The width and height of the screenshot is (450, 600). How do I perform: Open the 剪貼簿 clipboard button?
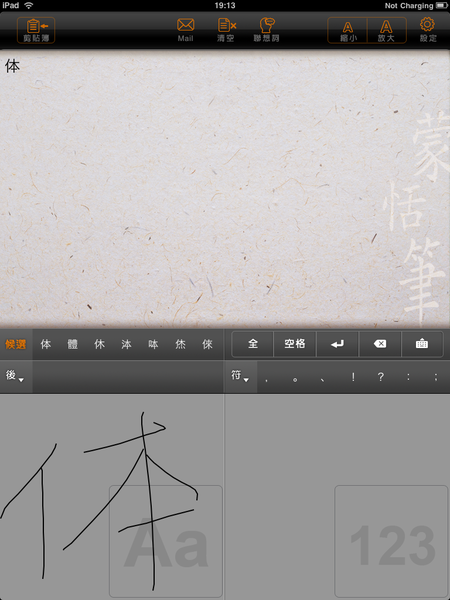[x=36, y=30]
